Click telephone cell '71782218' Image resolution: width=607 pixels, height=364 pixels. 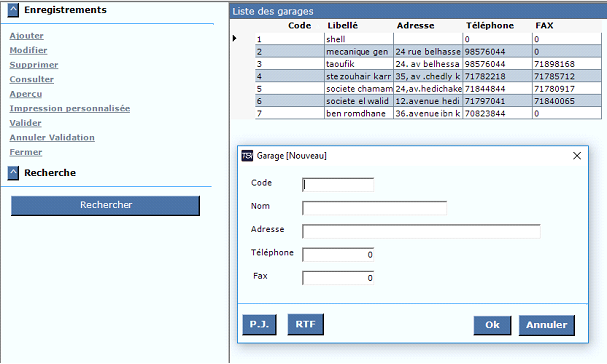coord(497,76)
